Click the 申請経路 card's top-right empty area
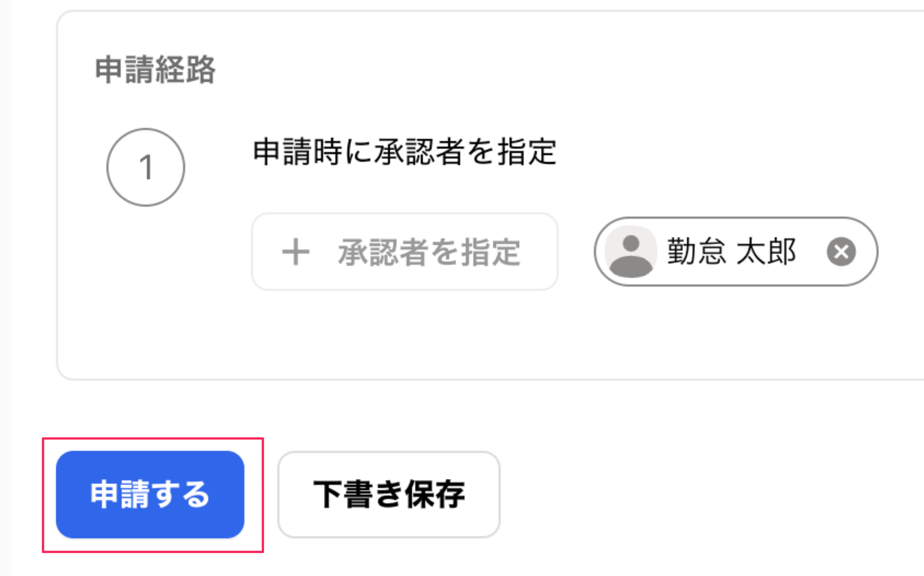Image resolution: width=924 pixels, height=576 pixels. (818, 61)
